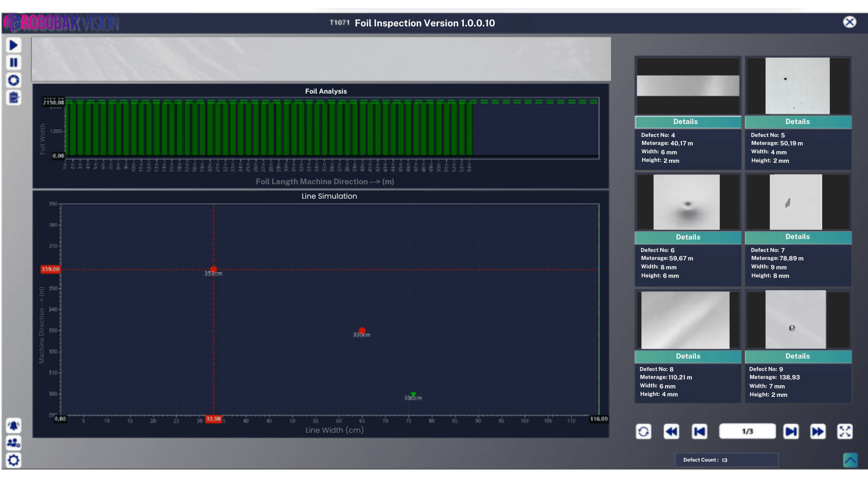Expand defect gallery to fullscreen
The width and height of the screenshot is (868, 486).
click(x=845, y=431)
